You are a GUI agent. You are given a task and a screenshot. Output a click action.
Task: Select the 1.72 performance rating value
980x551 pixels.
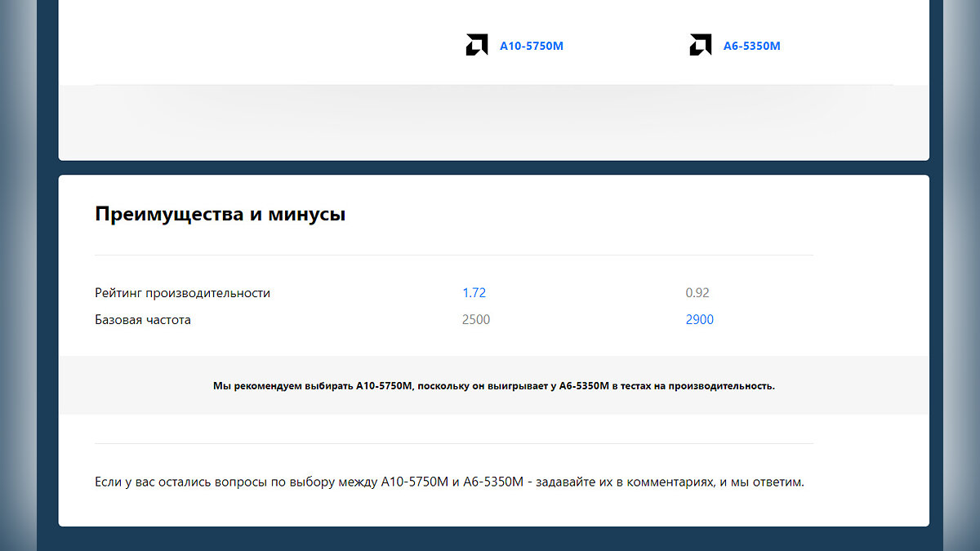[474, 293]
